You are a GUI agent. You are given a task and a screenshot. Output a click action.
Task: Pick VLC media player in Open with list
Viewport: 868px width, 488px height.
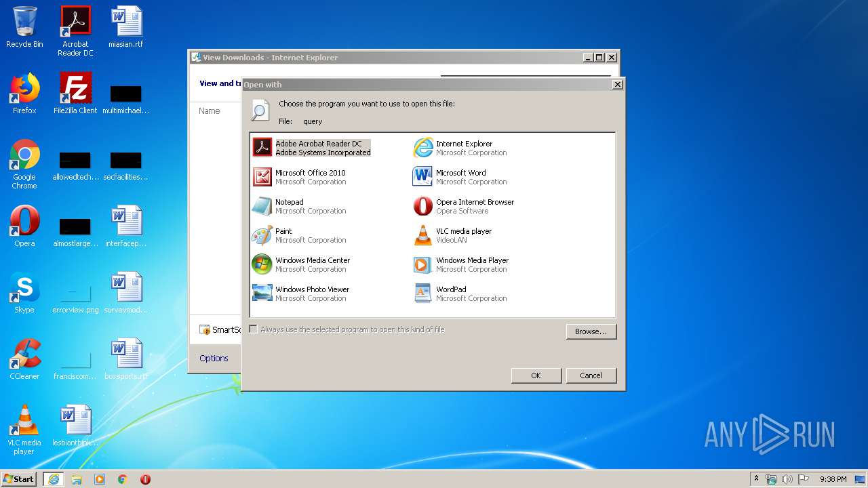click(x=452, y=235)
